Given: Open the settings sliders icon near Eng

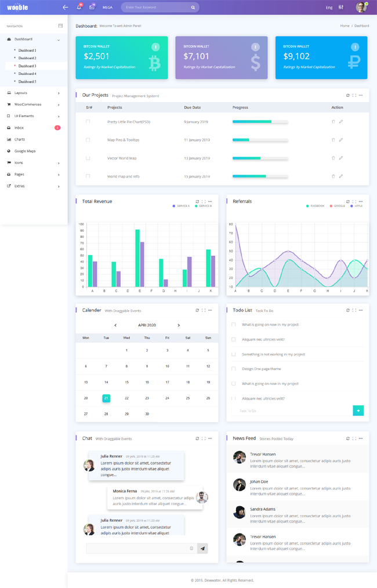Looking at the screenshot, I should coord(340,7).
